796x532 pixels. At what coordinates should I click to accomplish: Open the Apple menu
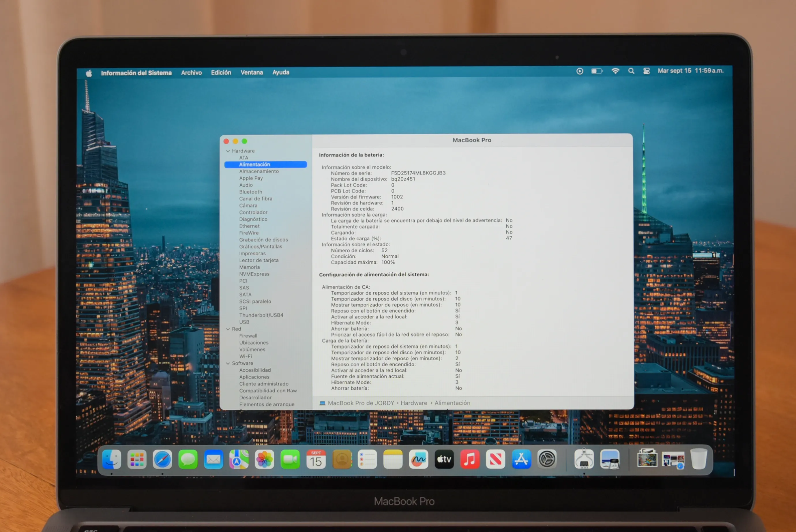[89, 73]
